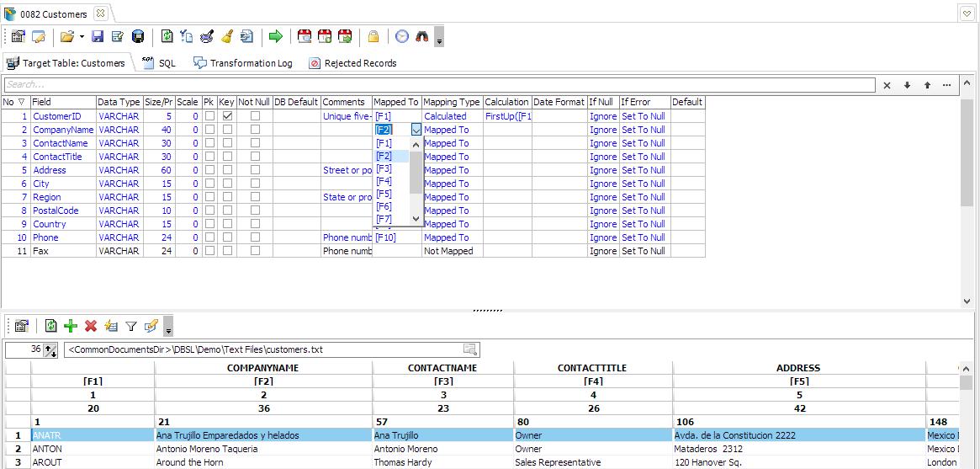The width and height of the screenshot is (980, 469).
Task: Click the Save As checklist icon
Action: [x=118, y=37]
